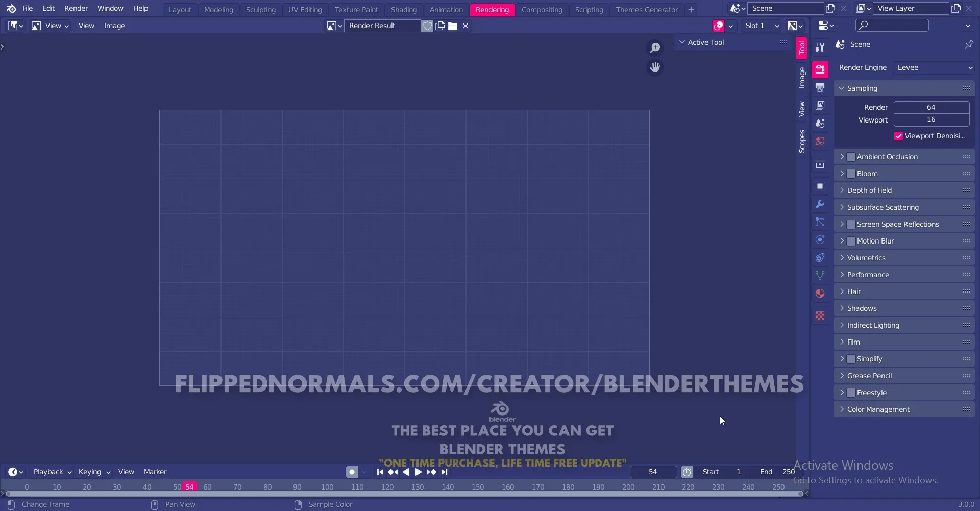The height and width of the screenshot is (511, 980).
Task: Switch to the Themes Generator workspace tab
Action: 646,10
